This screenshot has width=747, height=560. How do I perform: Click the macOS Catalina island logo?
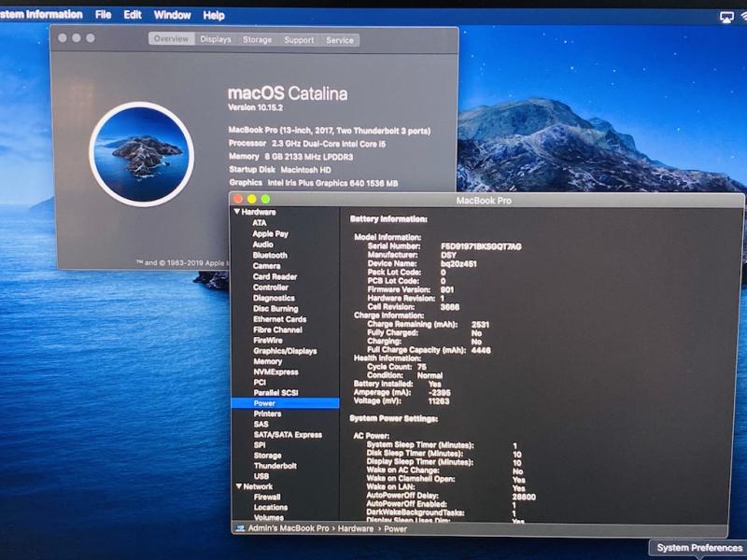pyautogui.click(x=142, y=154)
